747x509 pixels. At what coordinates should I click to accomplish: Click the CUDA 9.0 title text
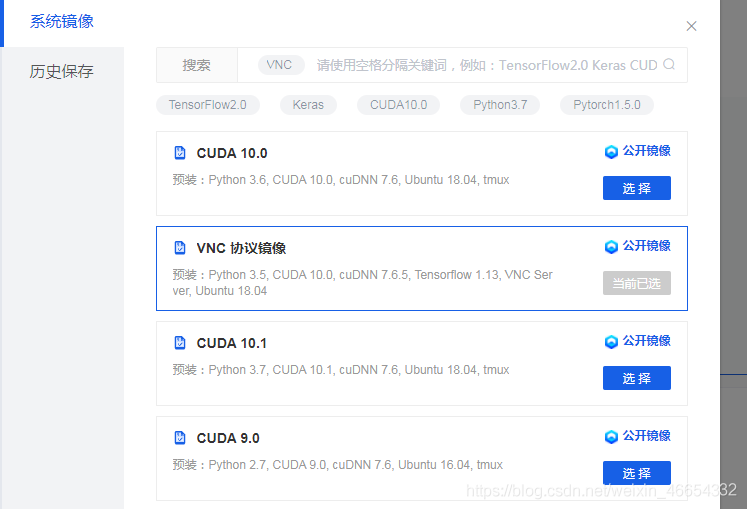pos(228,438)
